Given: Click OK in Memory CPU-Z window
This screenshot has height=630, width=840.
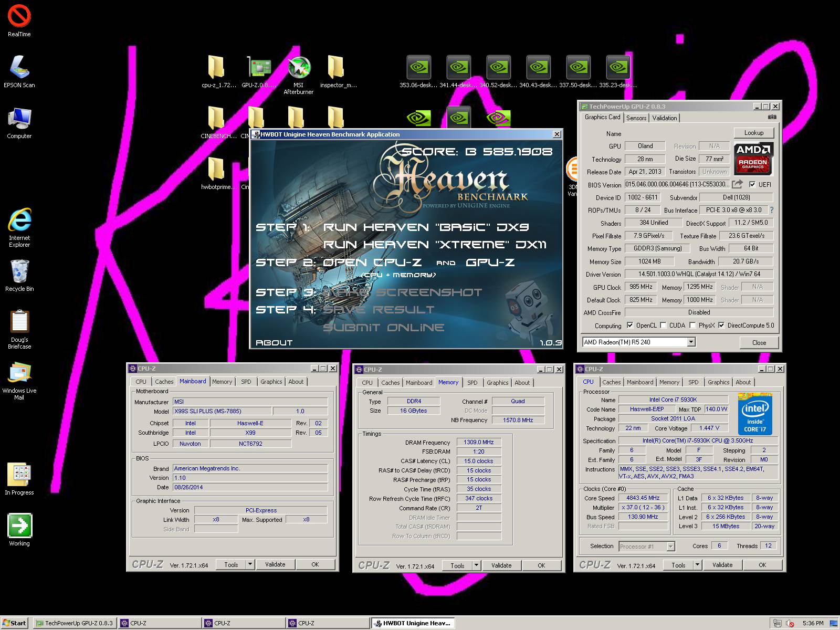Looking at the screenshot, I should coord(541,565).
